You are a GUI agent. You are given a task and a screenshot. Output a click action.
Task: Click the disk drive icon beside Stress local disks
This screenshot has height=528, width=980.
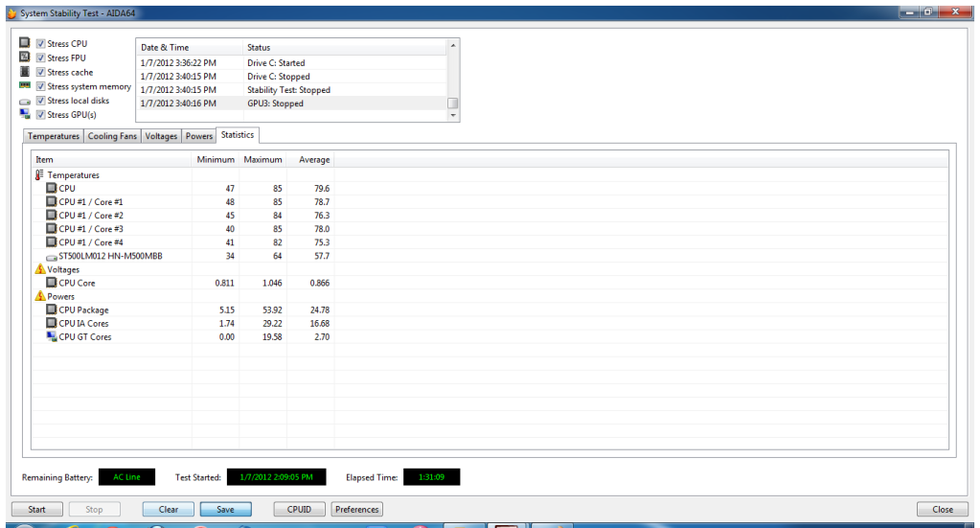pyautogui.click(x=24, y=102)
